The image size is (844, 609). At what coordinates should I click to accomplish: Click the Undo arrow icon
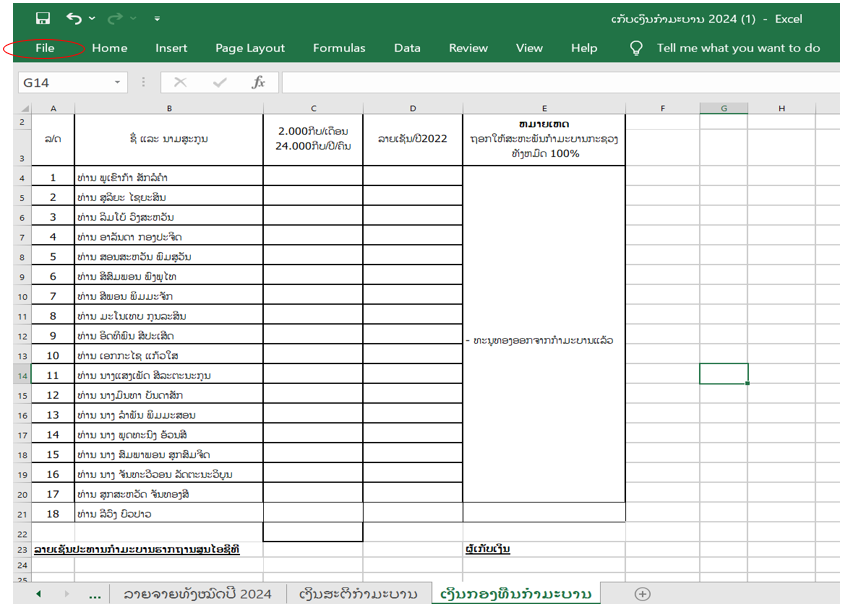pos(73,18)
